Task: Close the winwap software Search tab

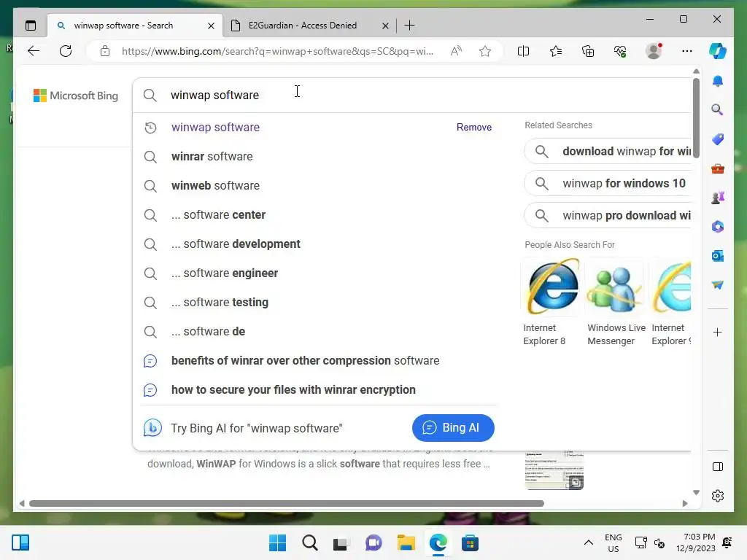Action: (211, 26)
